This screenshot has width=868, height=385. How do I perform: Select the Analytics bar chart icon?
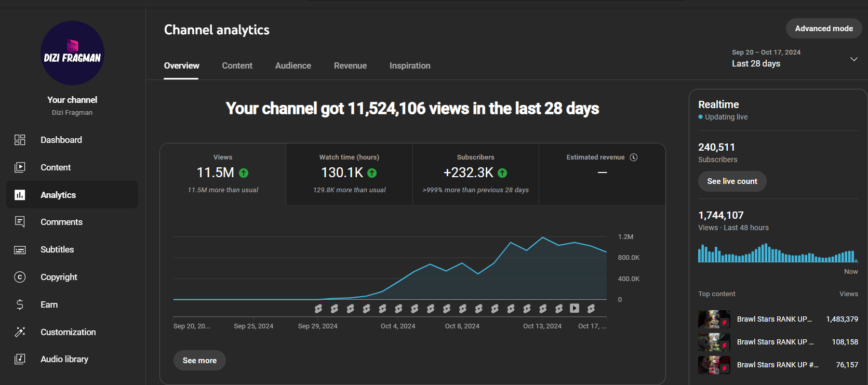click(20, 195)
